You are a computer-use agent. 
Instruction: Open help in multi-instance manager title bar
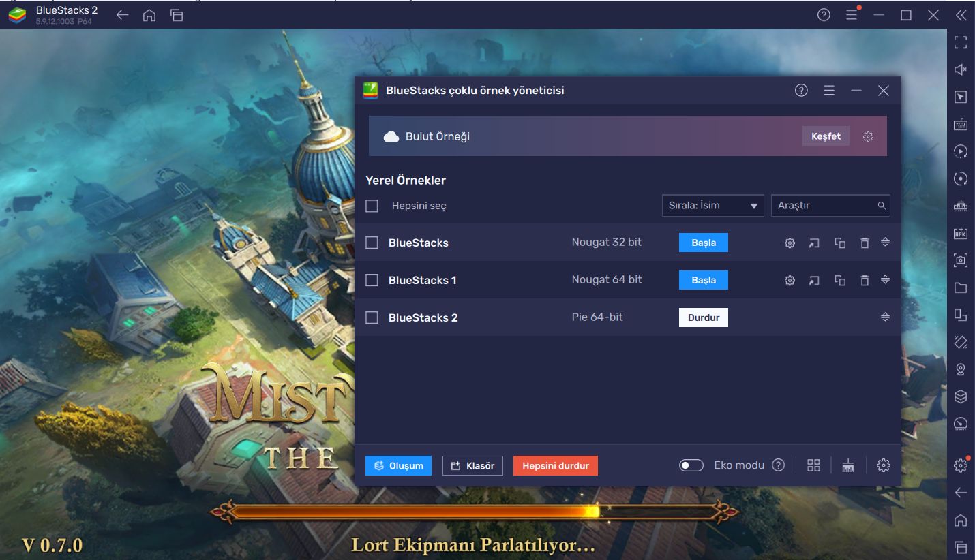(801, 90)
